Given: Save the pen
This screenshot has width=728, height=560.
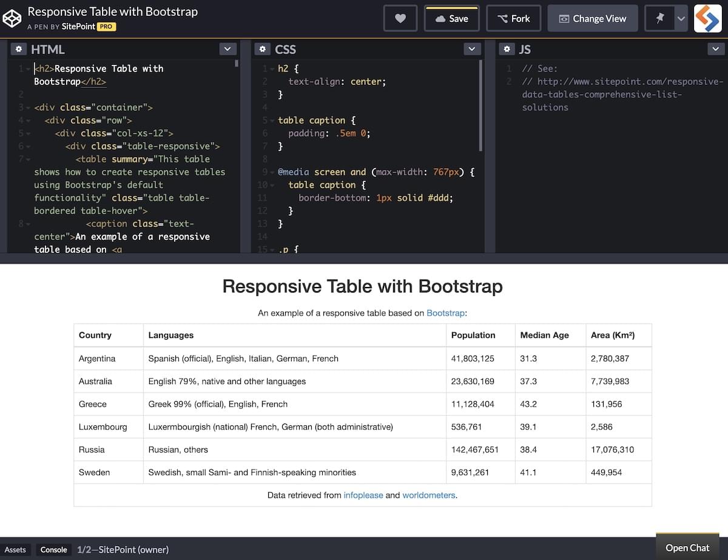Looking at the screenshot, I should (451, 18).
